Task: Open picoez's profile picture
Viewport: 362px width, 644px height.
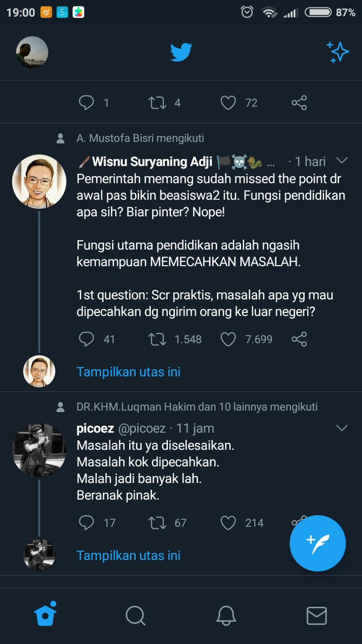Action: 39,450
